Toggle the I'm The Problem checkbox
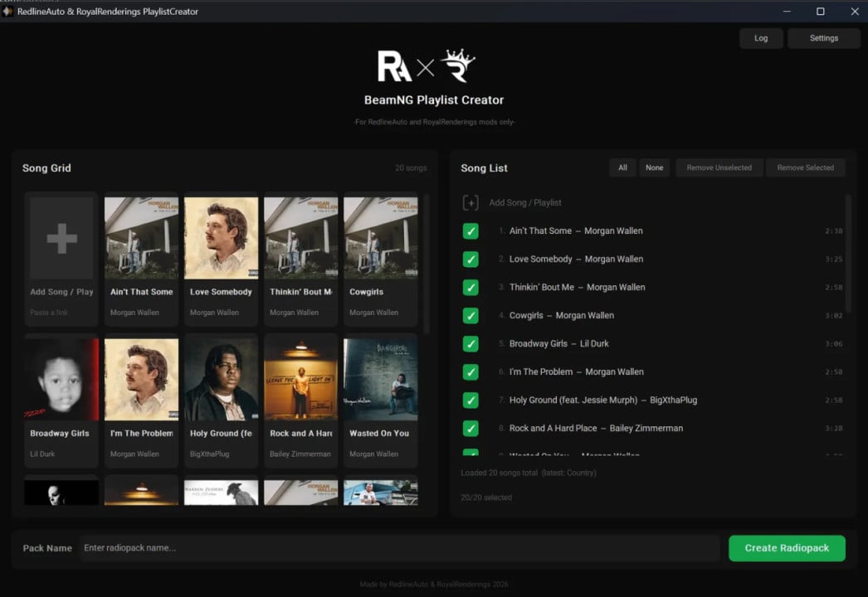The height and width of the screenshot is (597, 868). (x=471, y=371)
